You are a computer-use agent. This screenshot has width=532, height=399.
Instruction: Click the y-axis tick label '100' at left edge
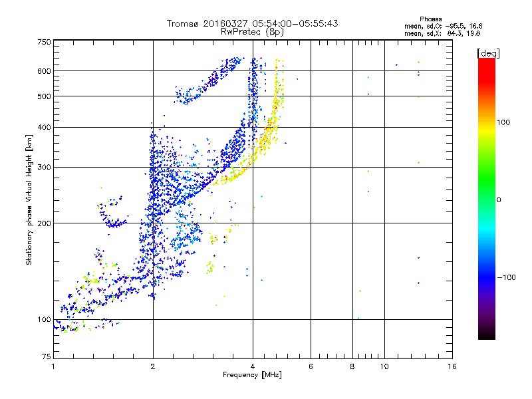click(x=45, y=319)
